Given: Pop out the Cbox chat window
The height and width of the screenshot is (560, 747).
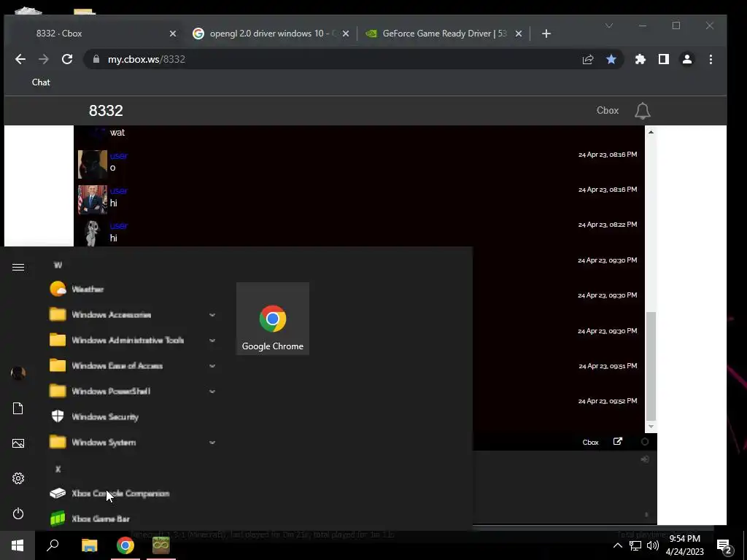Looking at the screenshot, I should (617, 441).
